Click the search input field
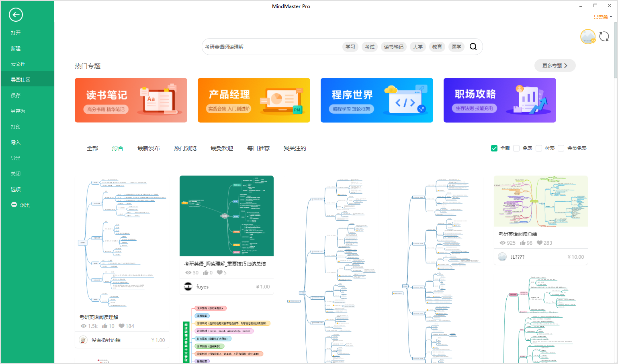The height and width of the screenshot is (364, 618). click(271, 47)
